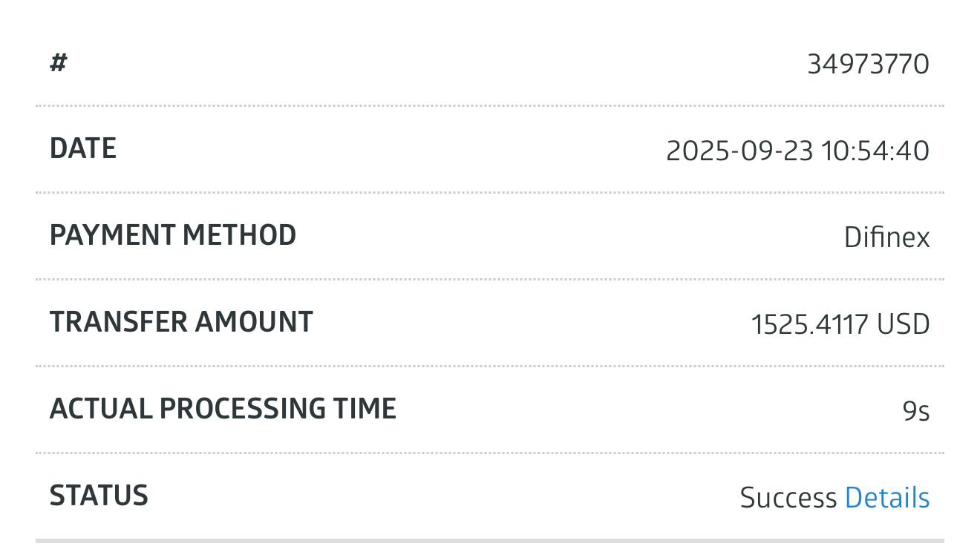Click the STATUS row label

pyautogui.click(x=99, y=496)
